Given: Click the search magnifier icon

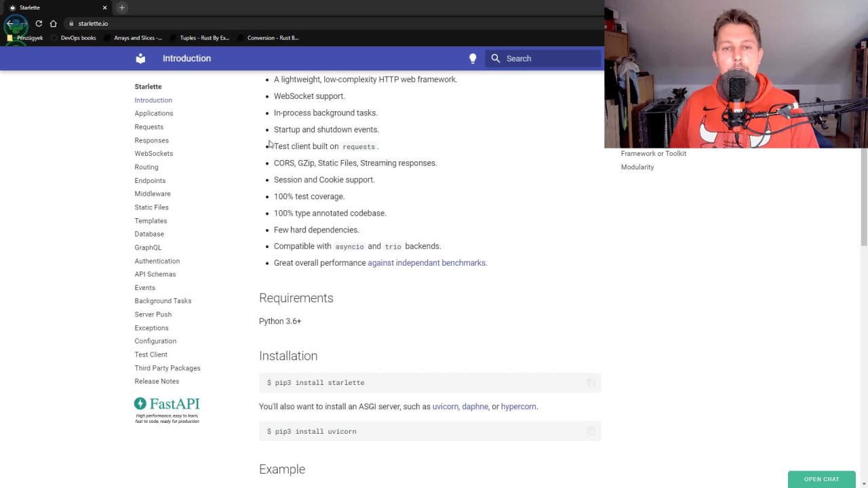Looking at the screenshot, I should click(496, 58).
